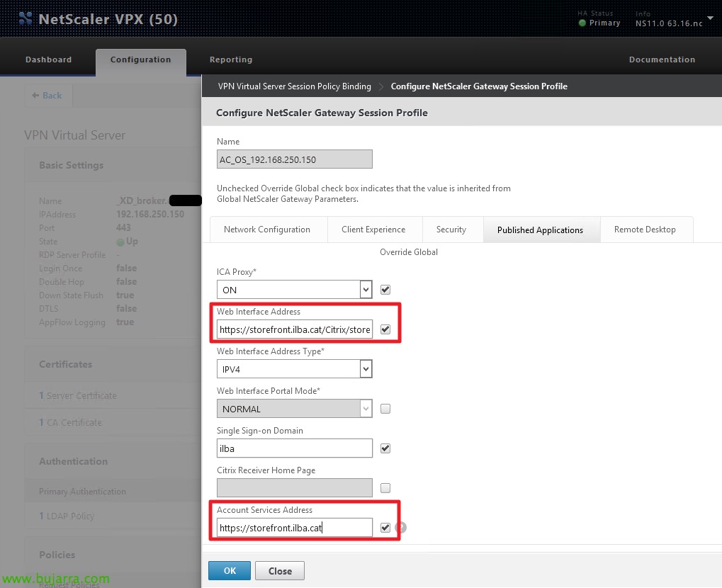Click the AppFlow Logging value true
Screen dimensions: 722x588
tap(125, 322)
